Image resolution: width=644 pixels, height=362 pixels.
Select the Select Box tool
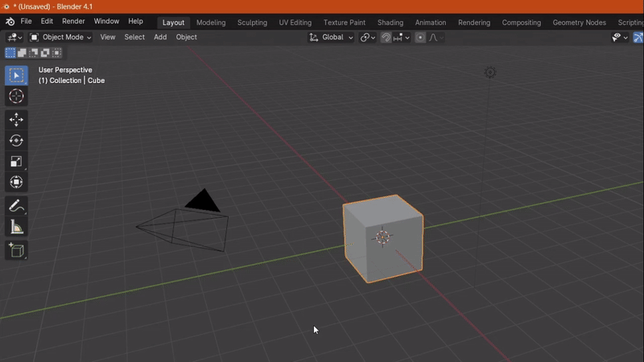16,76
